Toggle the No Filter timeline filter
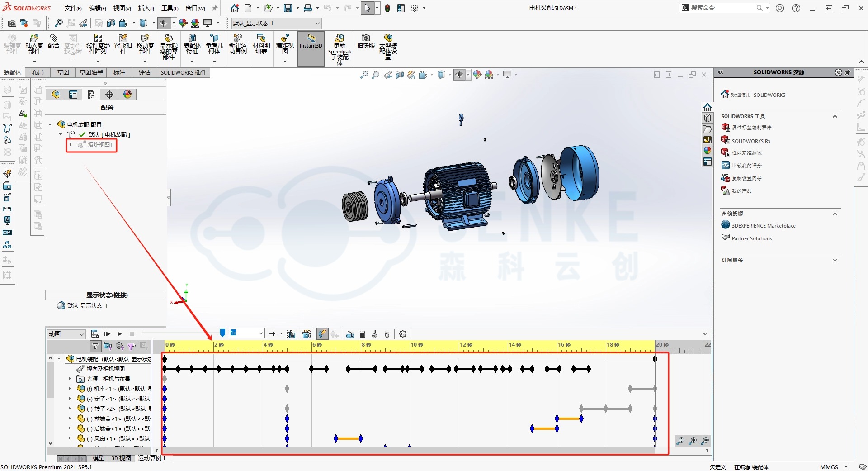The image size is (868, 471). point(95,346)
